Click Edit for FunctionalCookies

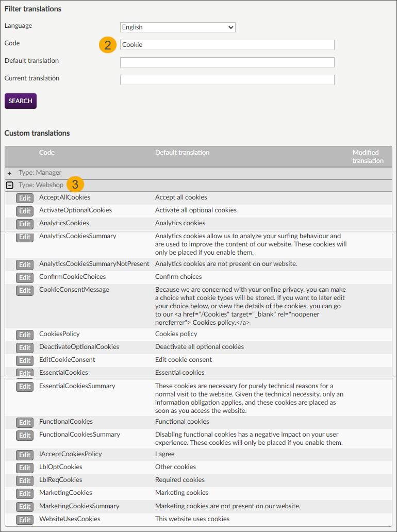coord(25,422)
